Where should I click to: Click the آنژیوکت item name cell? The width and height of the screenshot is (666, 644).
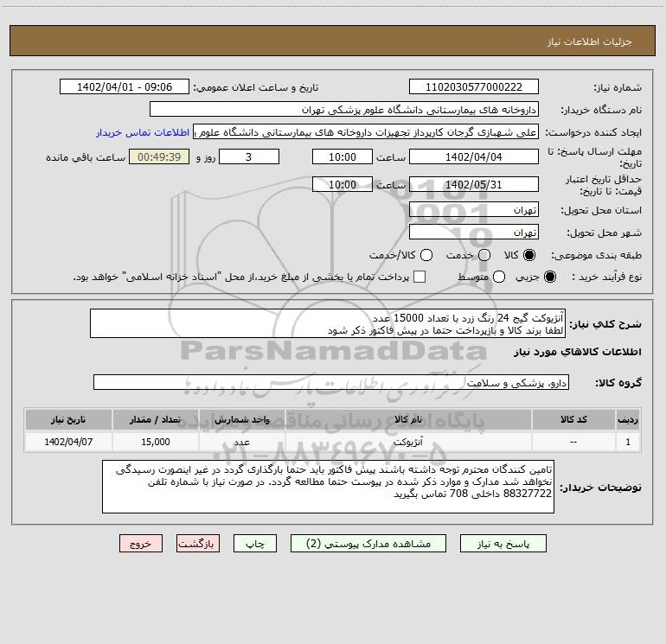(408, 442)
